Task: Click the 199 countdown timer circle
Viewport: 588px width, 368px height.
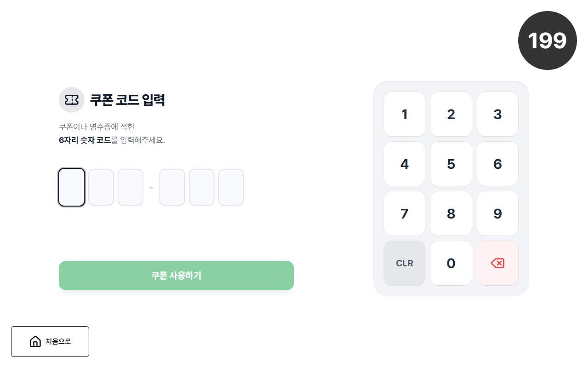Action: [x=547, y=40]
